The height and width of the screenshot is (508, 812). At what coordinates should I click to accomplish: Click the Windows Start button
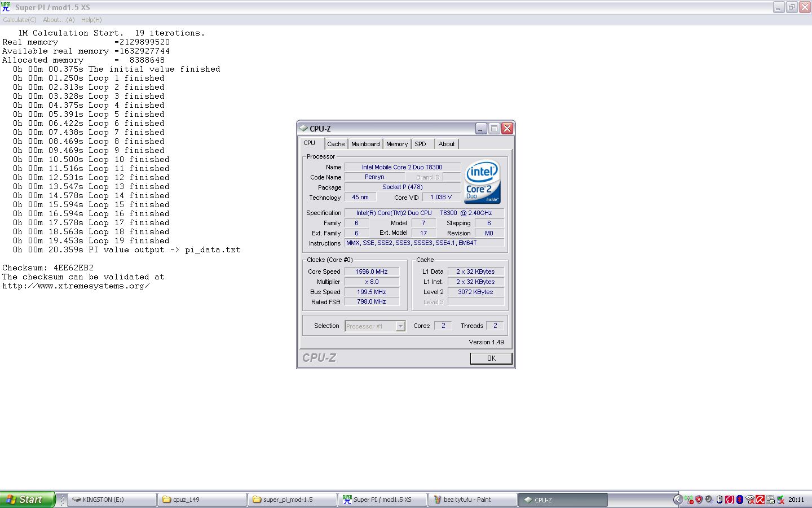click(28, 500)
